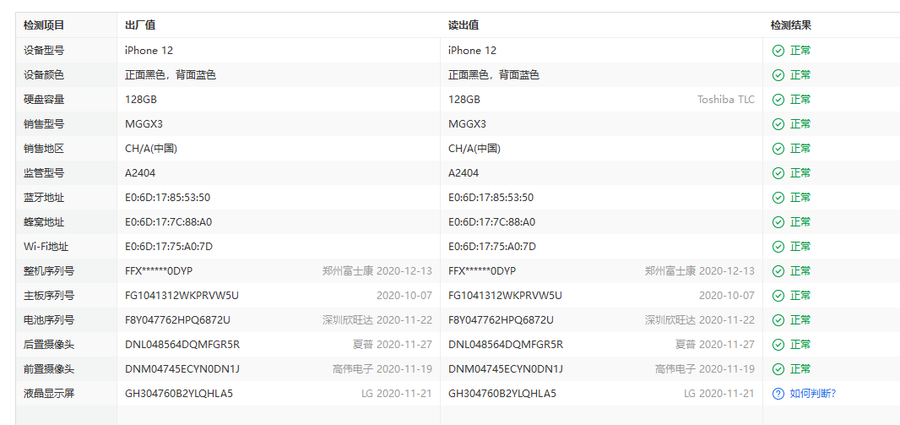Select the 监管型号 row label
Screen dimensions: 900x425
44,173
